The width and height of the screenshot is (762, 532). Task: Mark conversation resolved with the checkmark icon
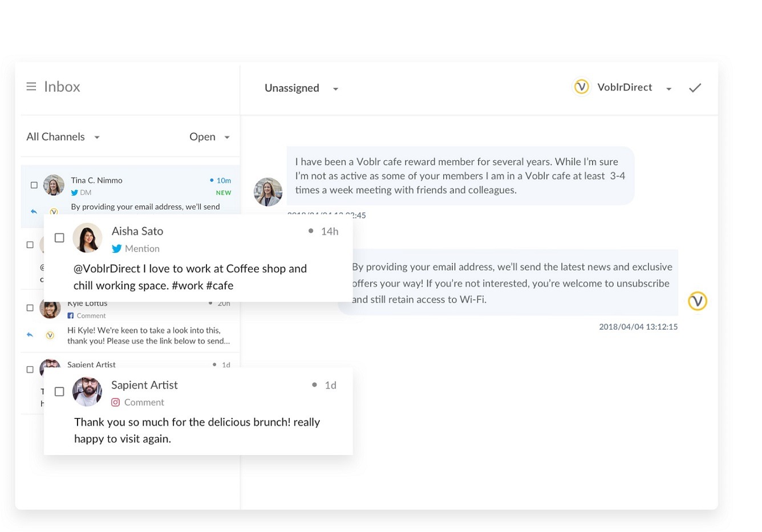pyautogui.click(x=695, y=88)
